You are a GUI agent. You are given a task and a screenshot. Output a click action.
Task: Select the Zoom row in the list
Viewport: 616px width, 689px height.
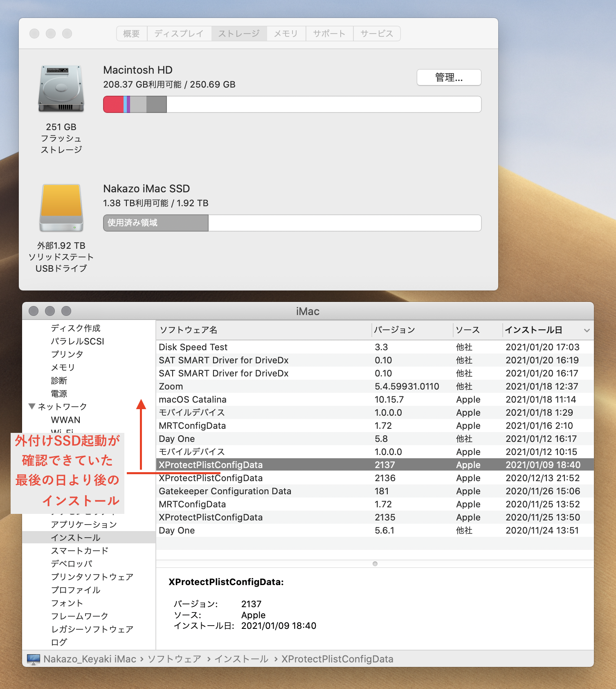coord(375,386)
